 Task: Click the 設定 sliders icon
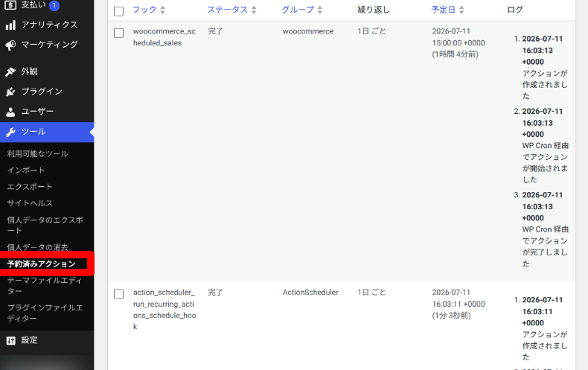tap(10, 340)
